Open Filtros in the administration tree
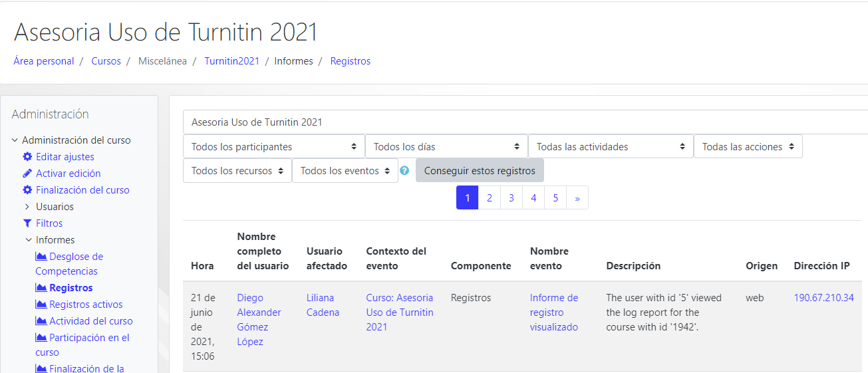Image resolution: width=868 pixels, height=373 pixels. tap(49, 223)
